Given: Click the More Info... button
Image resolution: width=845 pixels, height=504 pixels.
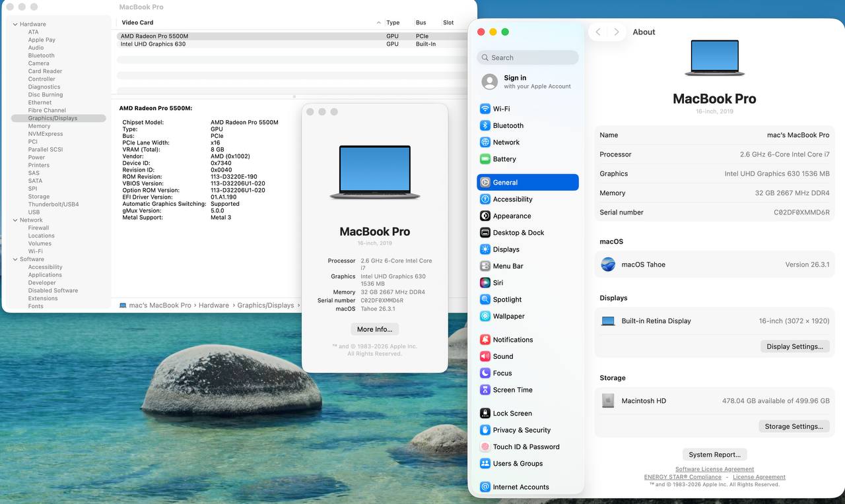Looking at the screenshot, I should [374, 329].
